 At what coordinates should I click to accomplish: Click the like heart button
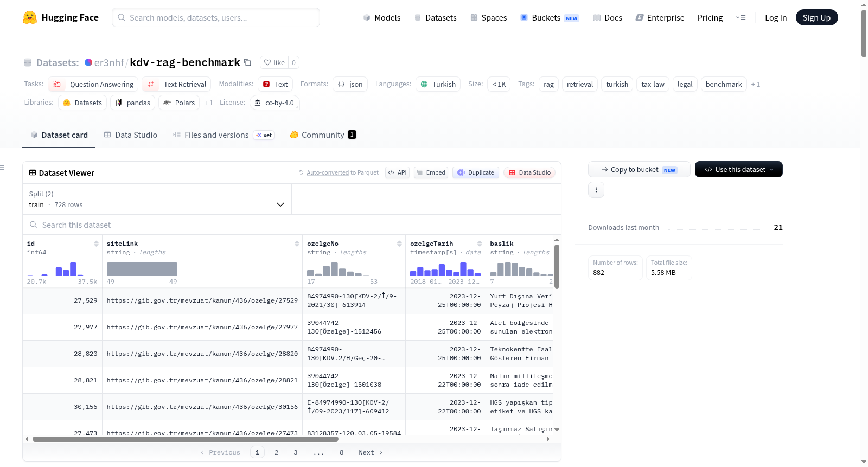274,62
